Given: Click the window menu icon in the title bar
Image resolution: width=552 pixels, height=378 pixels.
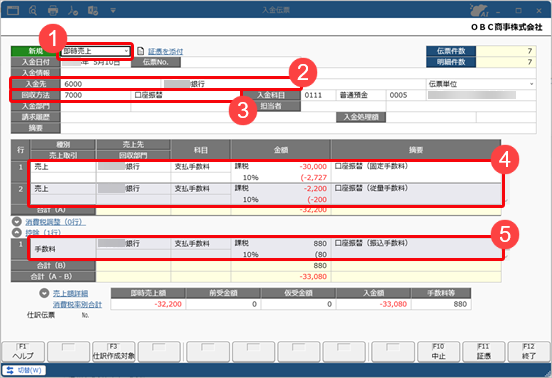Looking at the screenshot, I should (13, 10).
